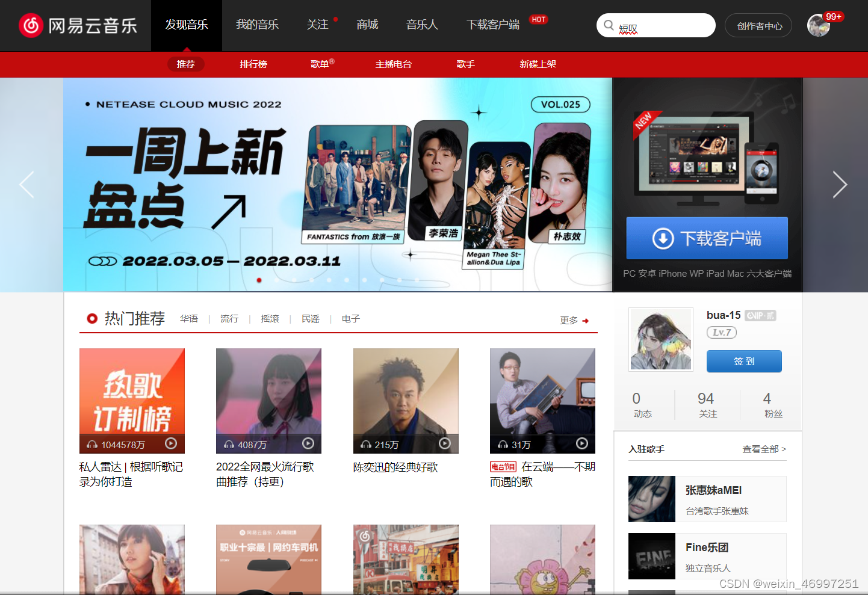Open 查看全部 resident singers link
Viewport: 868px width, 595px height.
764,449
